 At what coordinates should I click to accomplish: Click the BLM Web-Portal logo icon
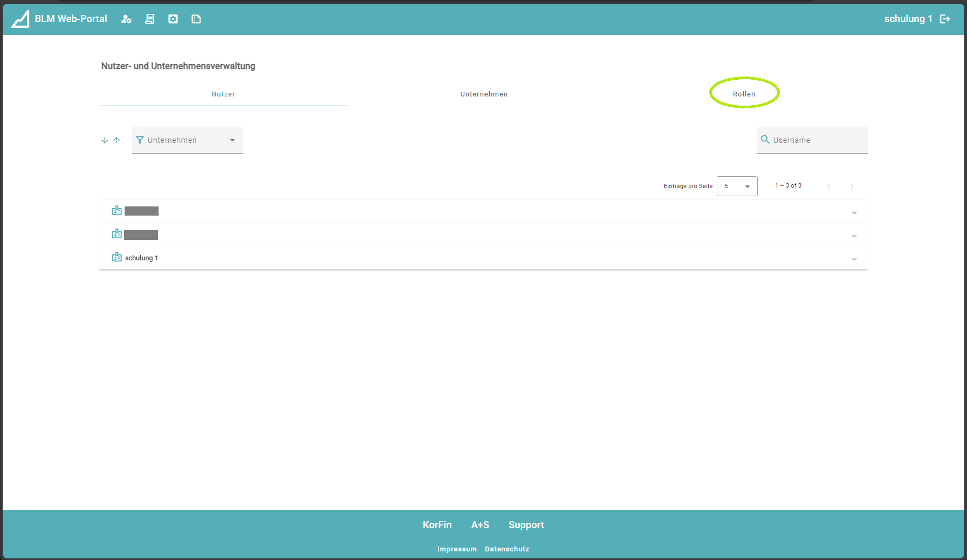(x=20, y=19)
